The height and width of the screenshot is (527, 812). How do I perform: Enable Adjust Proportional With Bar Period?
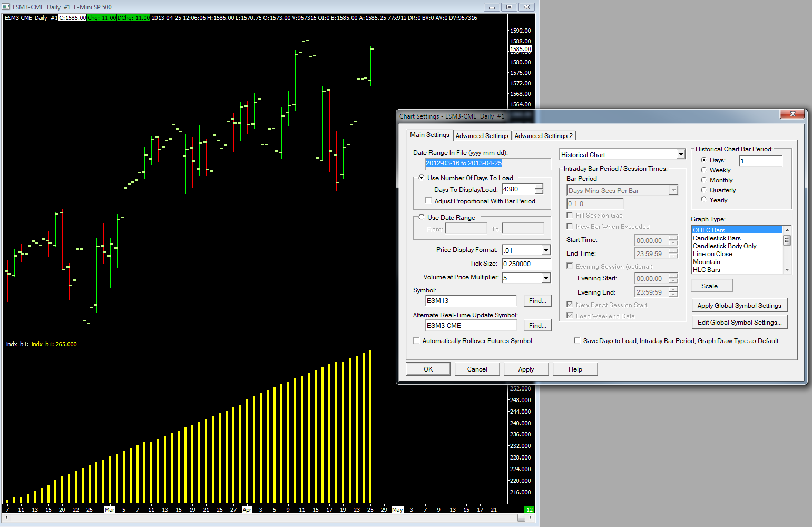tap(428, 201)
